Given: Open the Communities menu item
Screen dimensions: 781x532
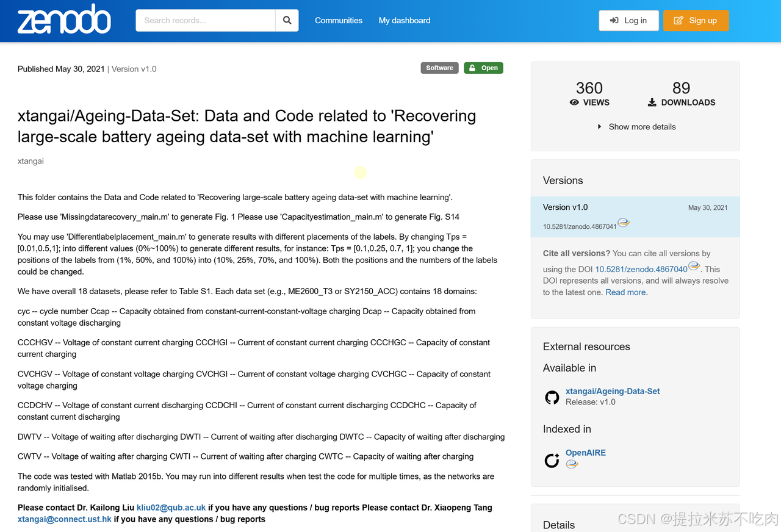Looking at the screenshot, I should (339, 20).
